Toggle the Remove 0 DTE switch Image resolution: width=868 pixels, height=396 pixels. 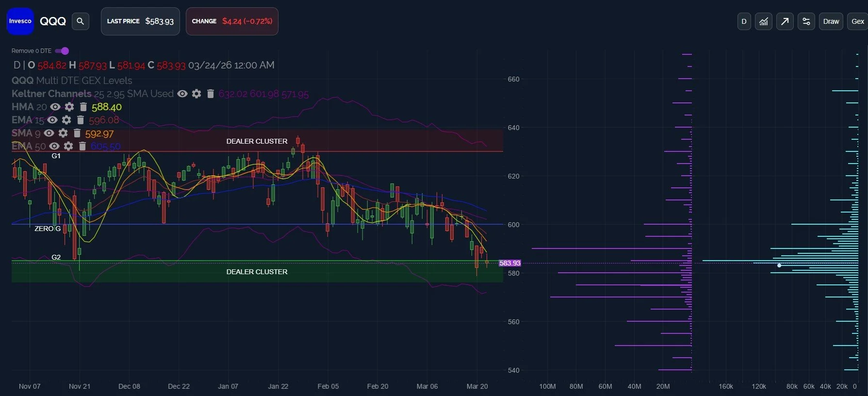click(x=62, y=51)
